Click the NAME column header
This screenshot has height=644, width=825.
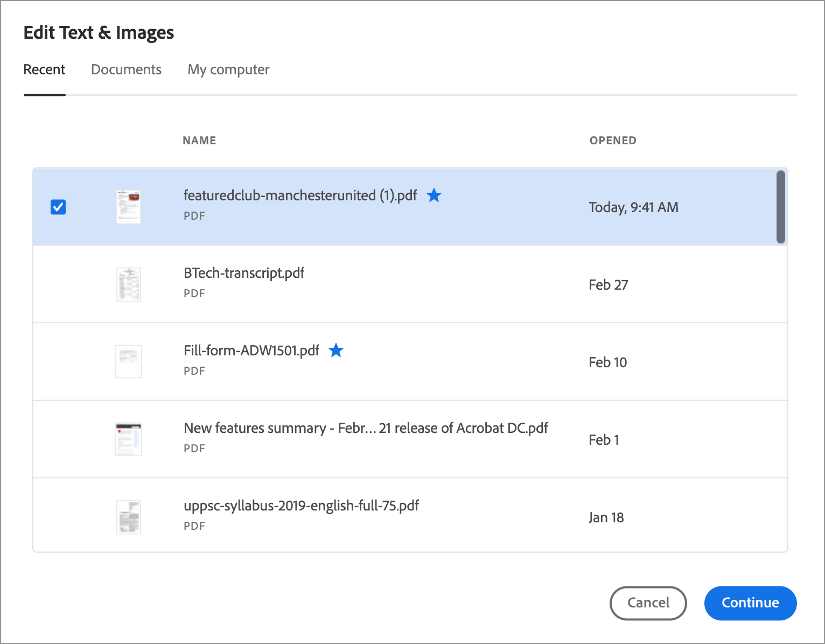[x=199, y=140]
